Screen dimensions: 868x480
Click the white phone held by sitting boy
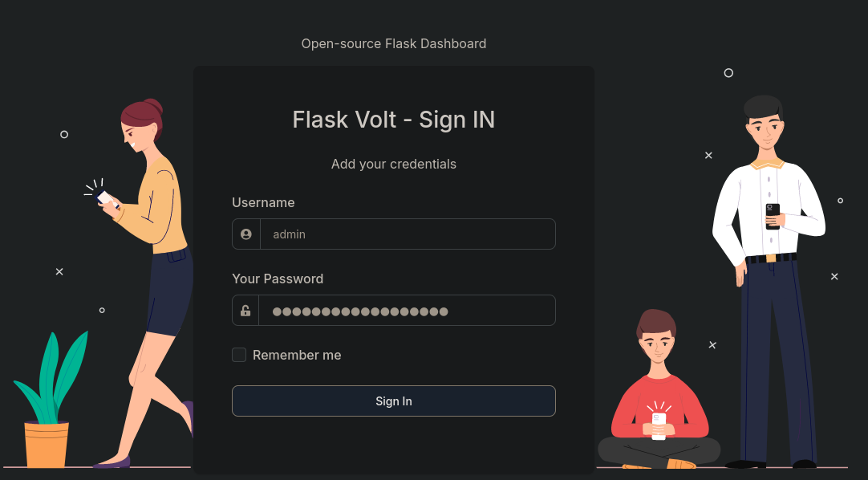[x=659, y=426]
